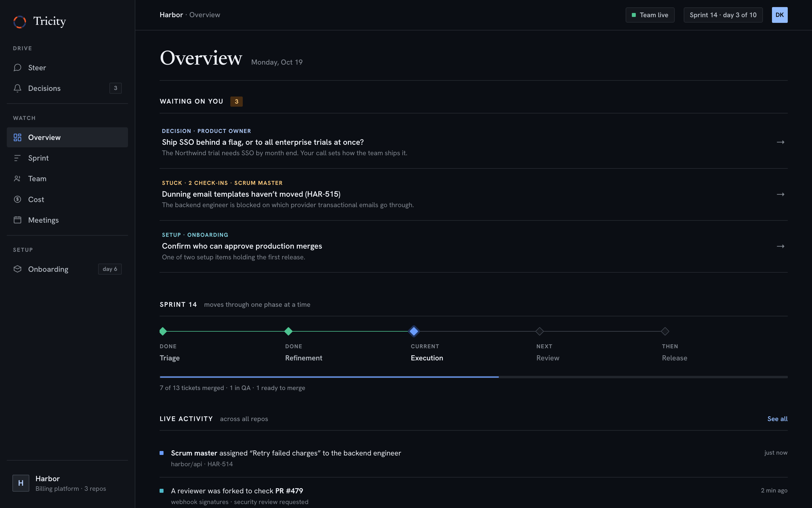Image resolution: width=812 pixels, height=508 pixels.
Task: Click arrow on Dunning email templates row
Action: pyautogui.click(x=780, y=194)
